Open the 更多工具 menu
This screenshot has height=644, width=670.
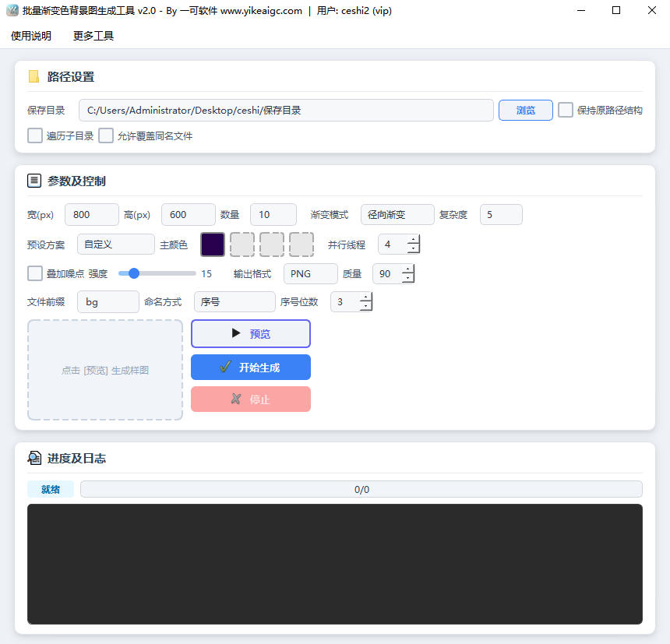[93, 36]
